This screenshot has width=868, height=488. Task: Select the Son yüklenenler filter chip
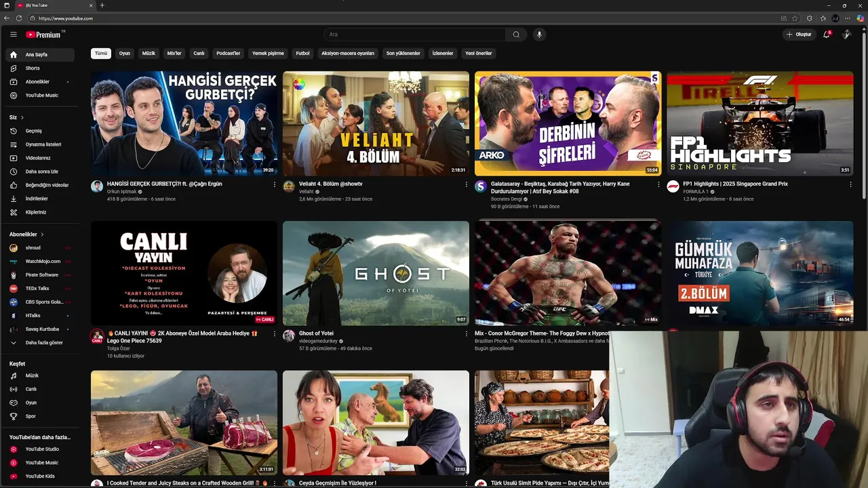[x=403, y=54]
